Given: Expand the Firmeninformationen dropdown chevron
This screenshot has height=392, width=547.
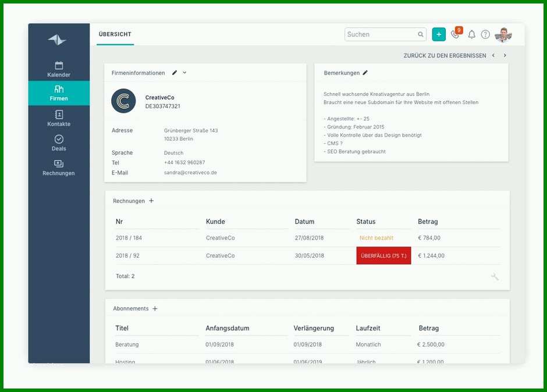Looking at the screenshot, I should coord(184,73).
